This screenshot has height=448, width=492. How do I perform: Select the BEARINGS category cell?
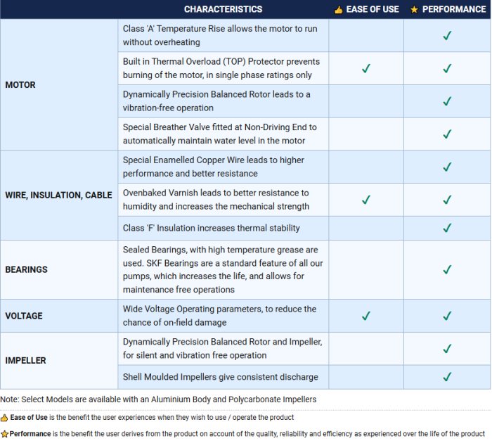click(25, 269)
